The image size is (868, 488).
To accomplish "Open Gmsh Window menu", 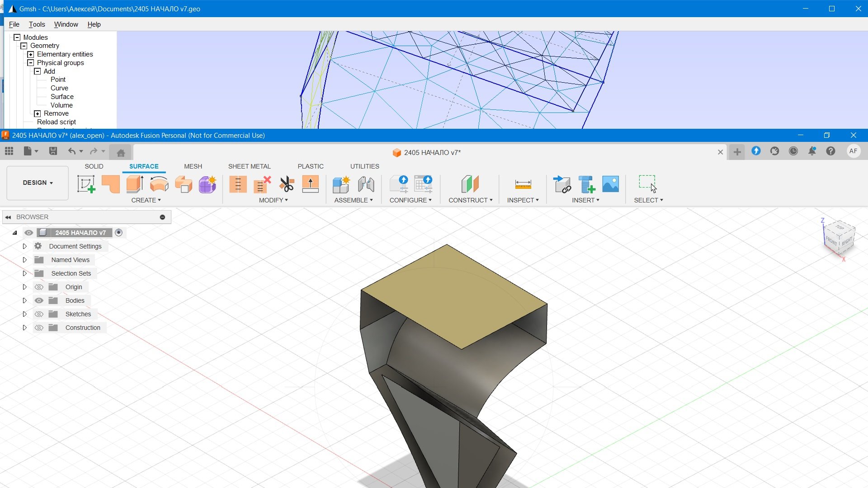I will pyautogui.click(x=66, y=24).
